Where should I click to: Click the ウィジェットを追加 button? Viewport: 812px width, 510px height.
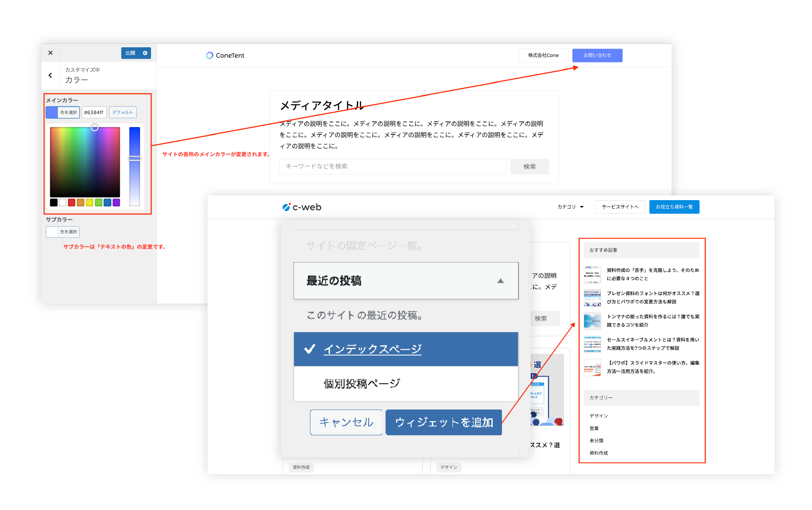click(x=444, y=422)
